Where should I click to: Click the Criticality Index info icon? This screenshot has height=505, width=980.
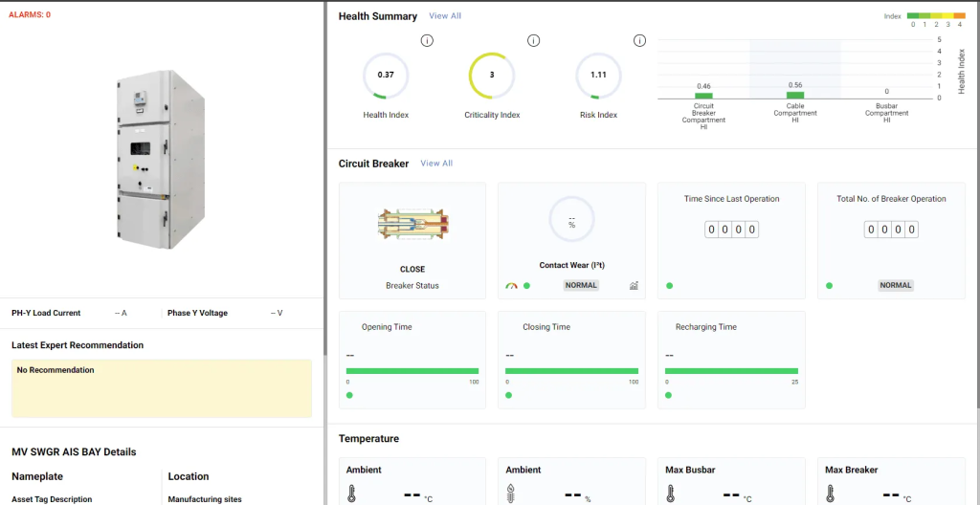(x=533, y=40)
